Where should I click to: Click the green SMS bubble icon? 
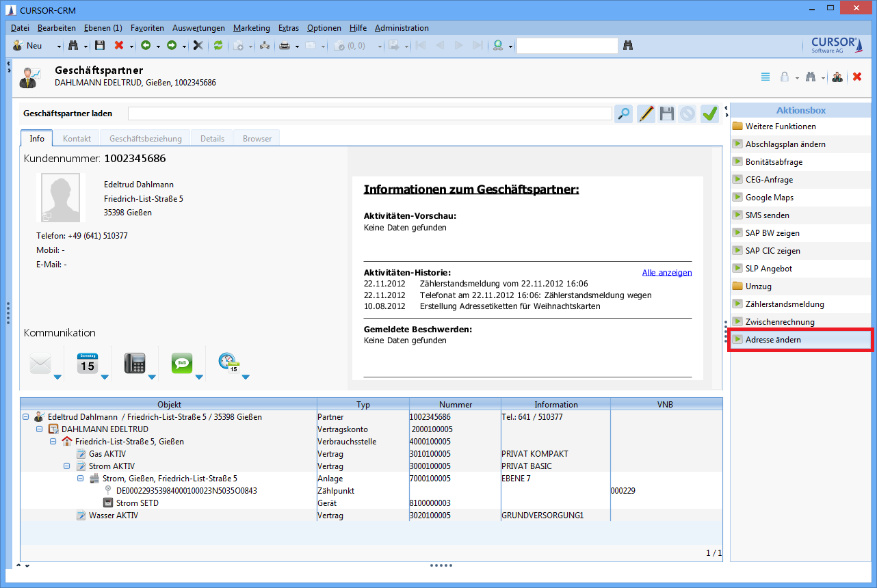pyautogui.click(x=181, y=363)
